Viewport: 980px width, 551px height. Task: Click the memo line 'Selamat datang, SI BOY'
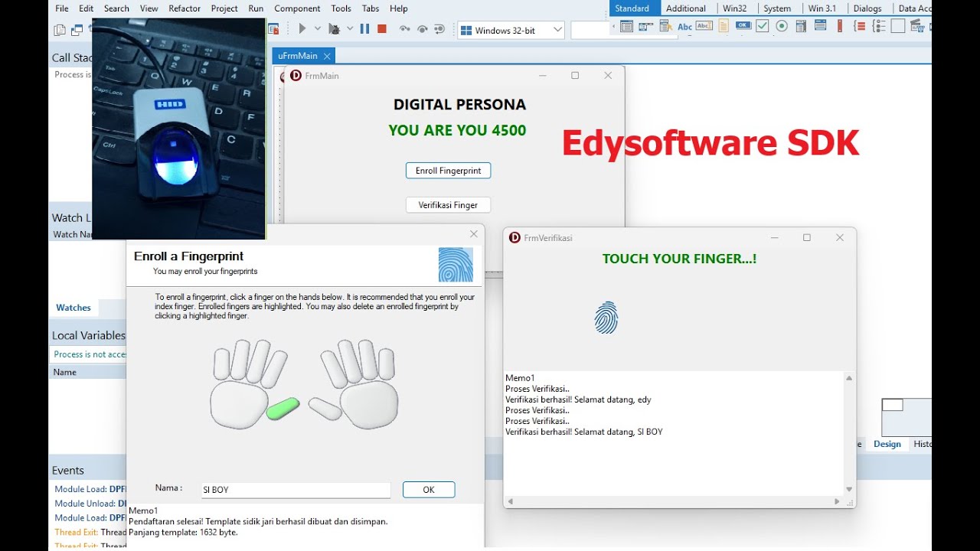[x=584, y=432]
